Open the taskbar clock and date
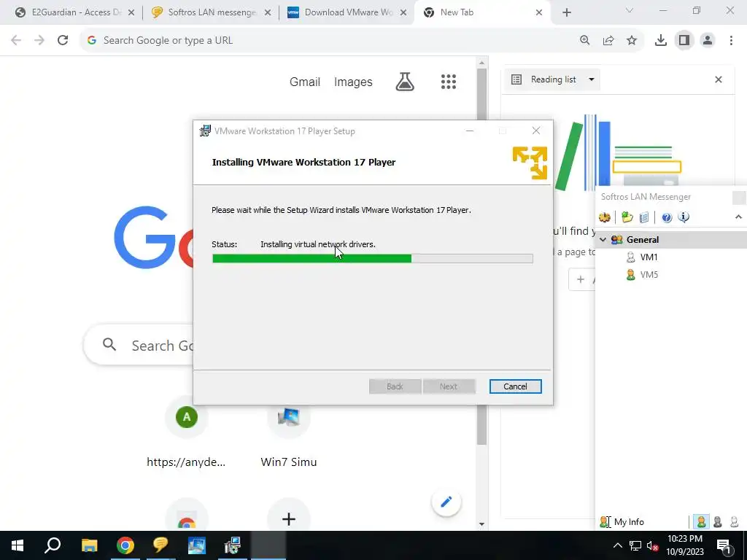Image resolution: width=747 pixels, height=560 pixels. tap(684, 545)
